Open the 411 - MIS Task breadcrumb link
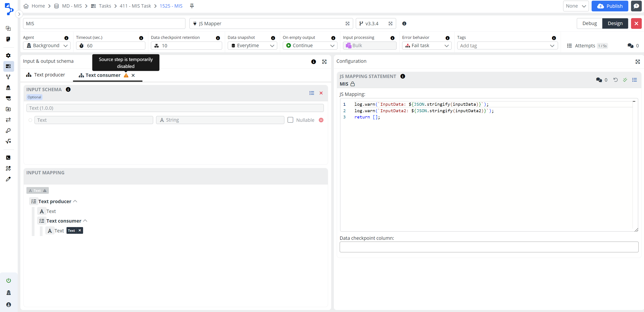644x312 pixels. point(135,6)
